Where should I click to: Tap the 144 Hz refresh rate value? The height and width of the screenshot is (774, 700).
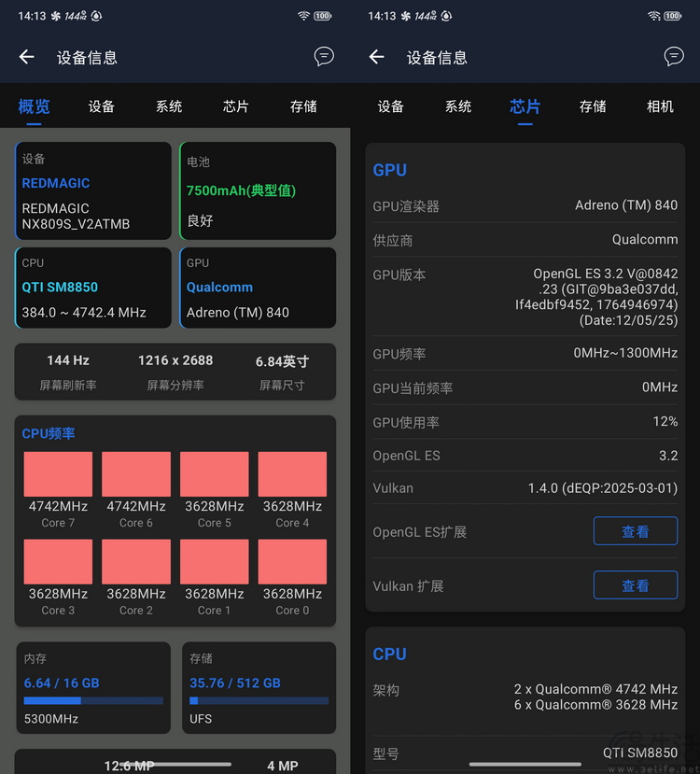(x=68, y=360)
